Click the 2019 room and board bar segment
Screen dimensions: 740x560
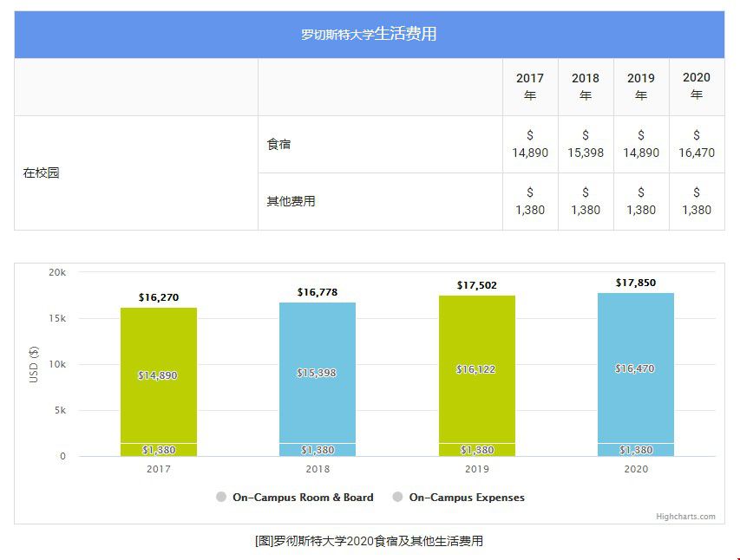476,369
